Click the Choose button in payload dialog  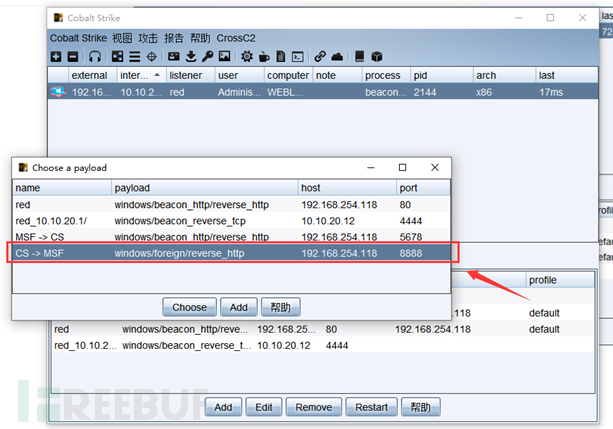[x=189, y=307]
